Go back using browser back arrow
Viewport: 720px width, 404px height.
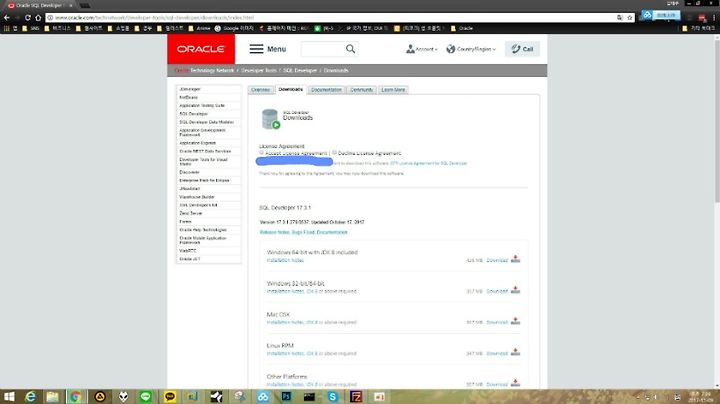6,17
